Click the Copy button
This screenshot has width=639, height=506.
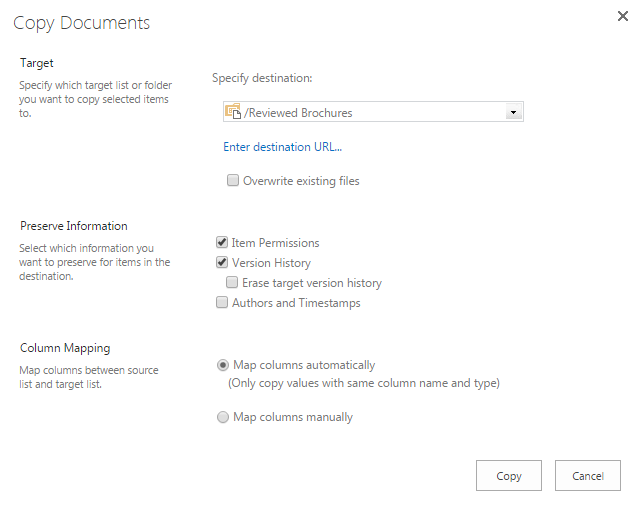click(x=509, y=475)
